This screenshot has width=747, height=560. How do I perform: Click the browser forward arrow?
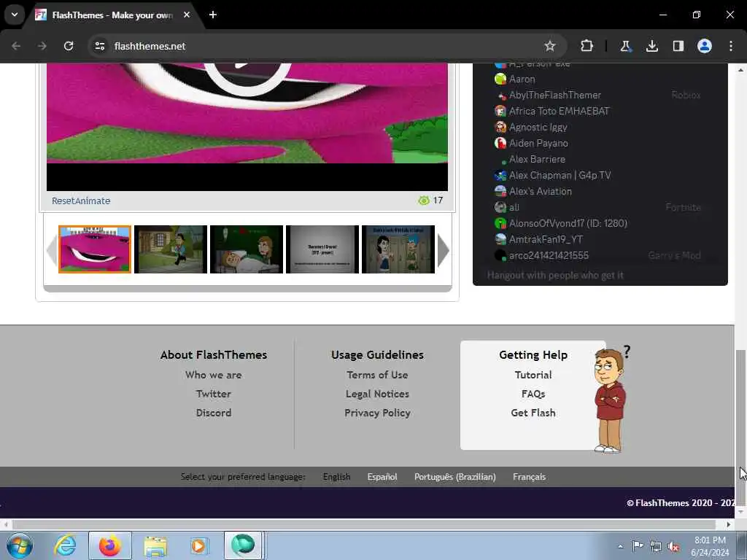(42, 46)
